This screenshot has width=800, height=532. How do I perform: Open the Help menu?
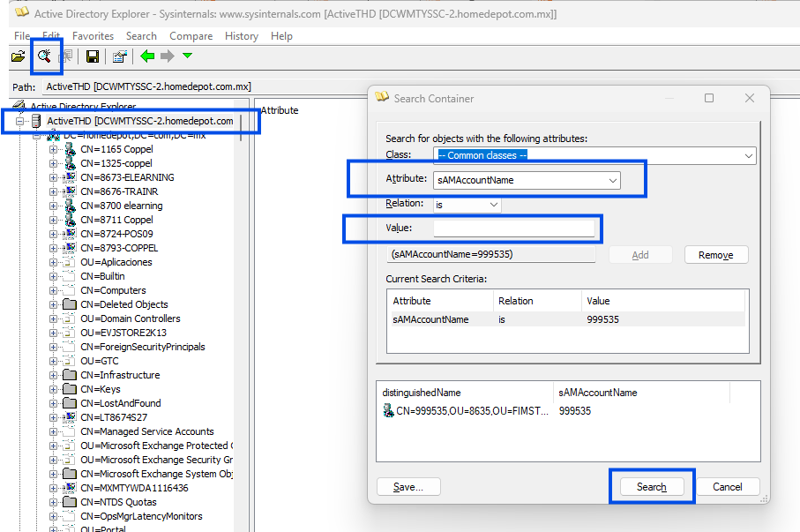pos(281,36)
